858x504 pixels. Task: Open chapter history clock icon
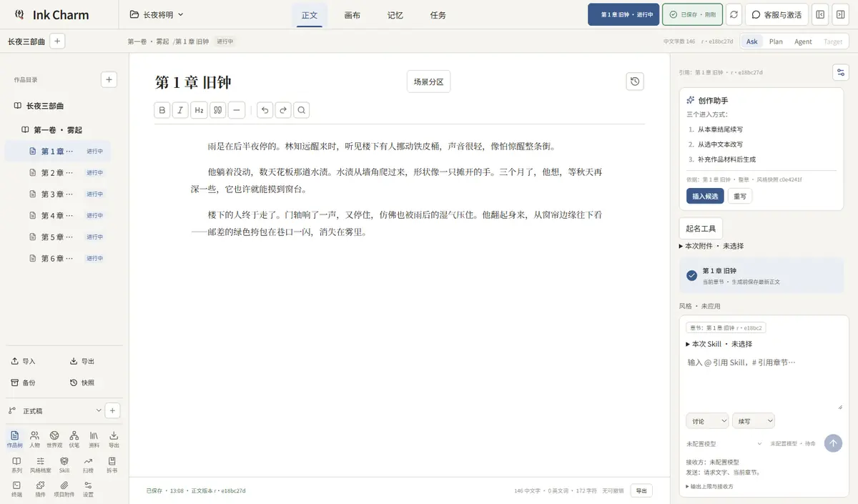635,81
